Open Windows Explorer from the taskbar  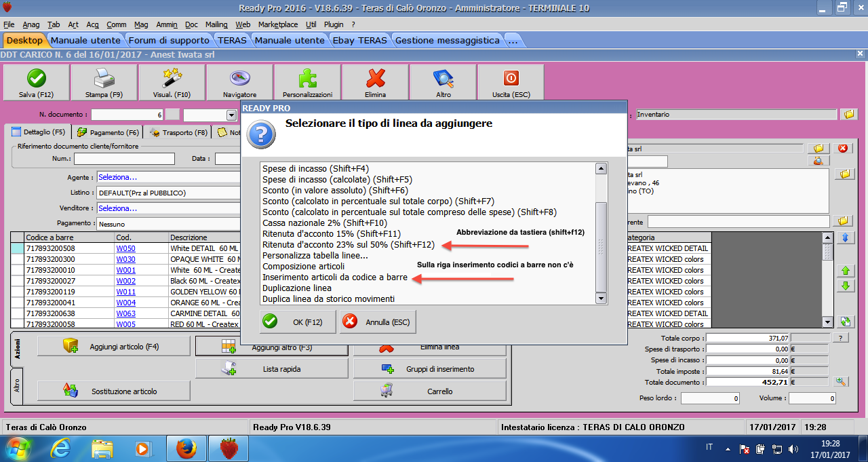pos(102,448)
